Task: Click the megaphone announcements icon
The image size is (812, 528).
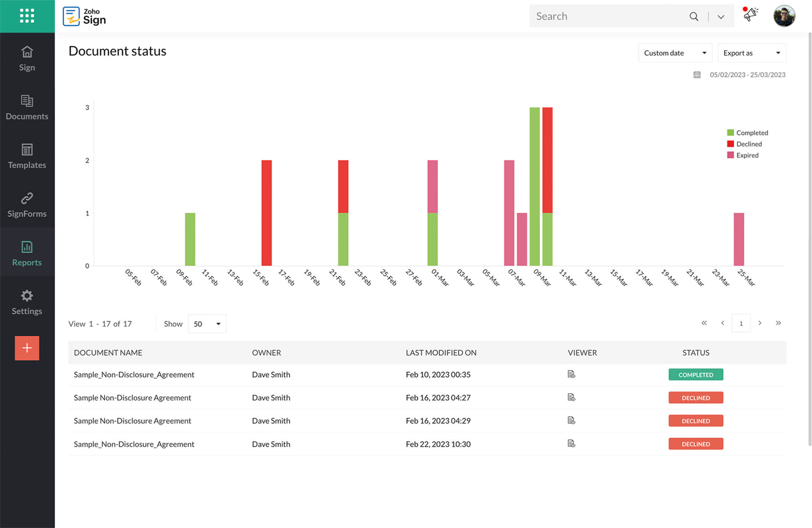Action: pyautogui.click(x=750, y=15)
